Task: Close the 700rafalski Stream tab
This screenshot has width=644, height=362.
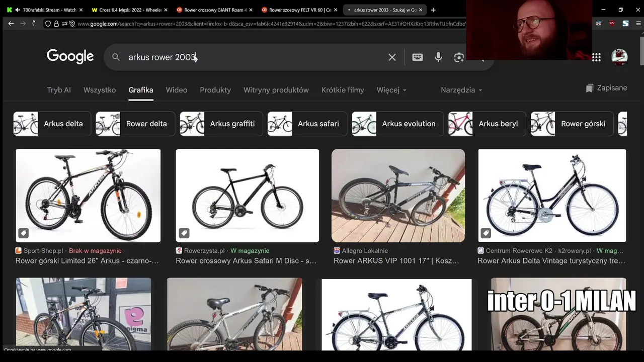Action: [82, 10]
